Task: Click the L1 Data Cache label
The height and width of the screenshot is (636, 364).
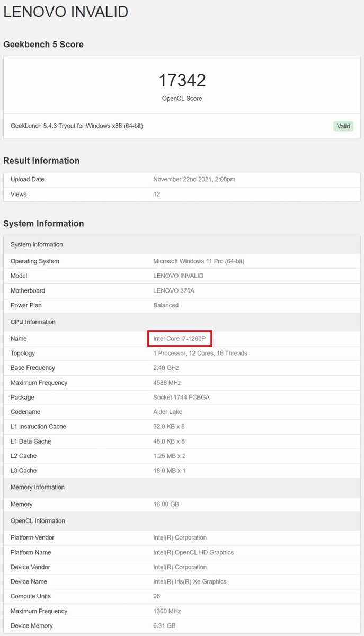Action: tap(31, 441)
